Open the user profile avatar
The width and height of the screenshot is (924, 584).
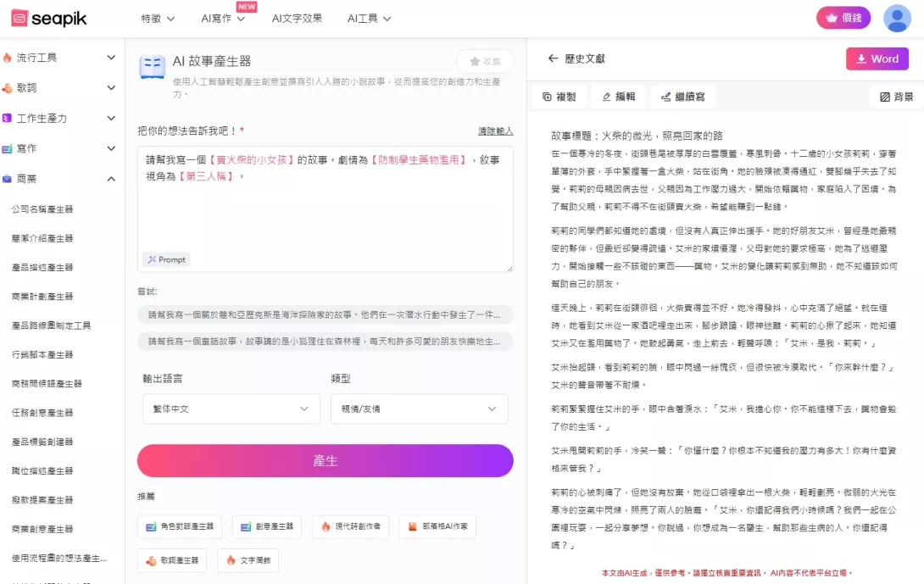pos(897,18)
